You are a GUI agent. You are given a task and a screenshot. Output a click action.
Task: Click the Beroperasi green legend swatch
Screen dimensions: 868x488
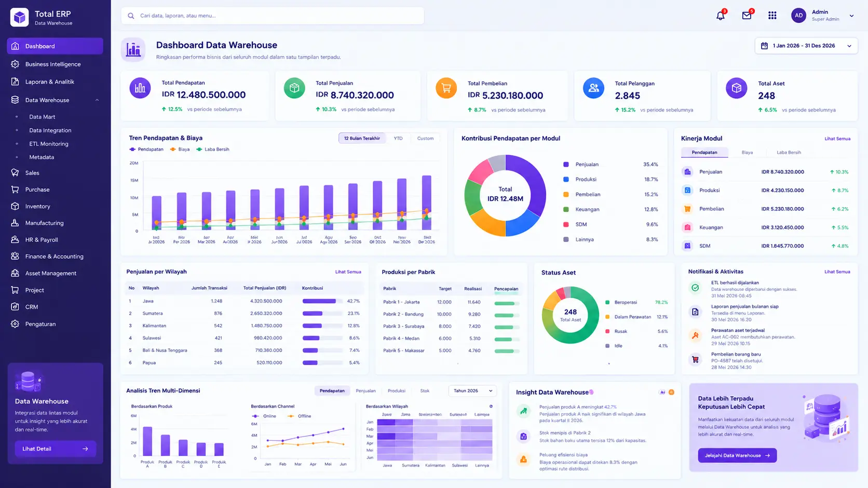click(x=607, y=302)
